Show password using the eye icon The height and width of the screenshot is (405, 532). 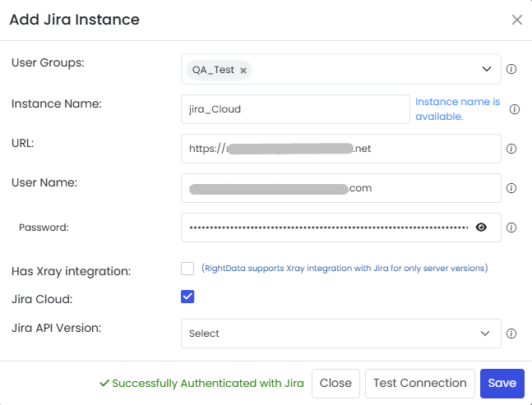point(481,227)
